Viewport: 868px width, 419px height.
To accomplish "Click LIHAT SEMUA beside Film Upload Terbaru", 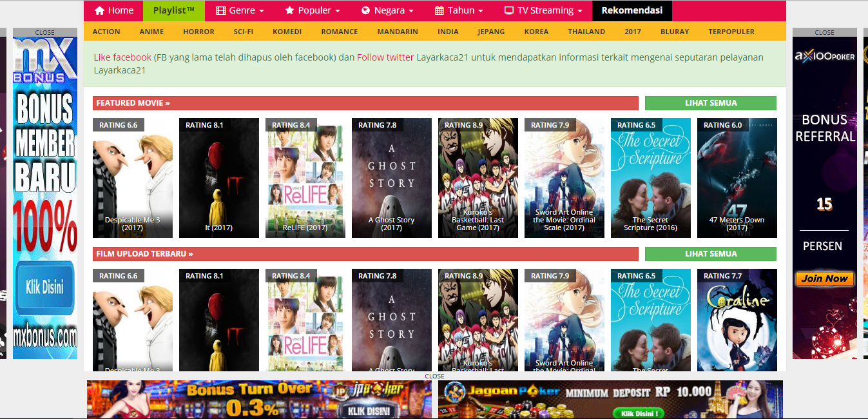I will [711, 254].
